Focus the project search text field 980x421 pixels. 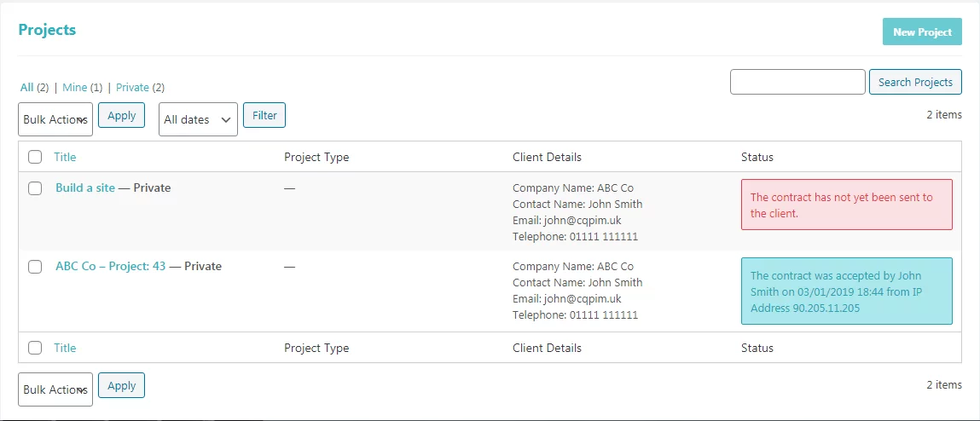coord(797,83)
